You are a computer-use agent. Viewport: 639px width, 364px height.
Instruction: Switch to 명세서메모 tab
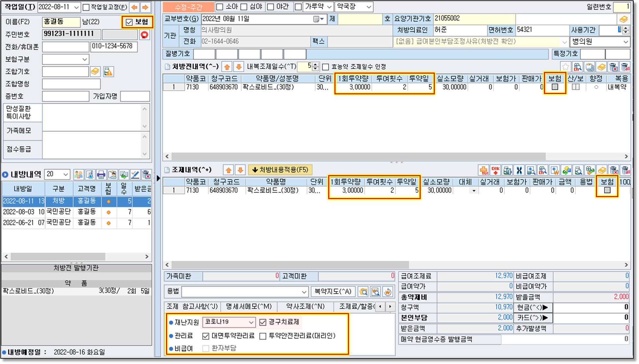[x=249, y=307]
